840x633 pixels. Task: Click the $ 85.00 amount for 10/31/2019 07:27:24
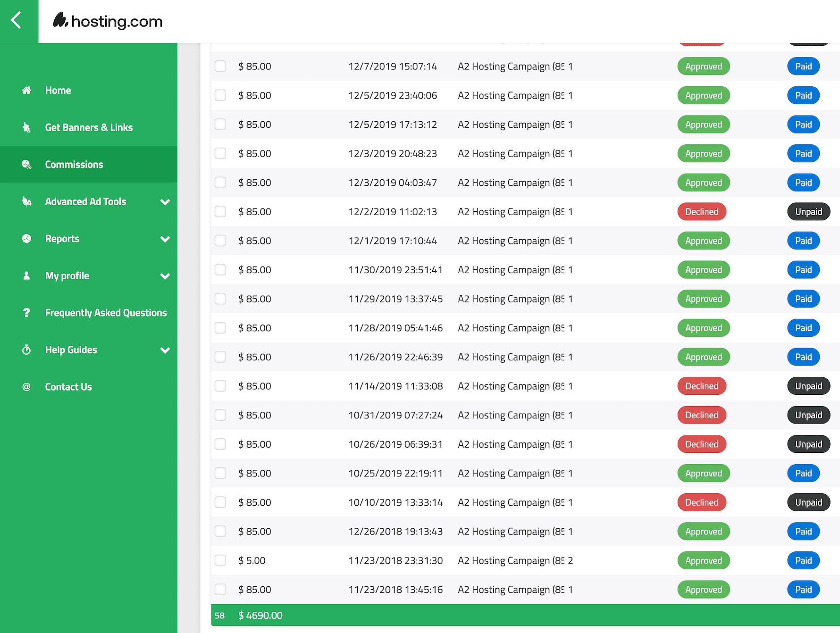coord(255,415)
